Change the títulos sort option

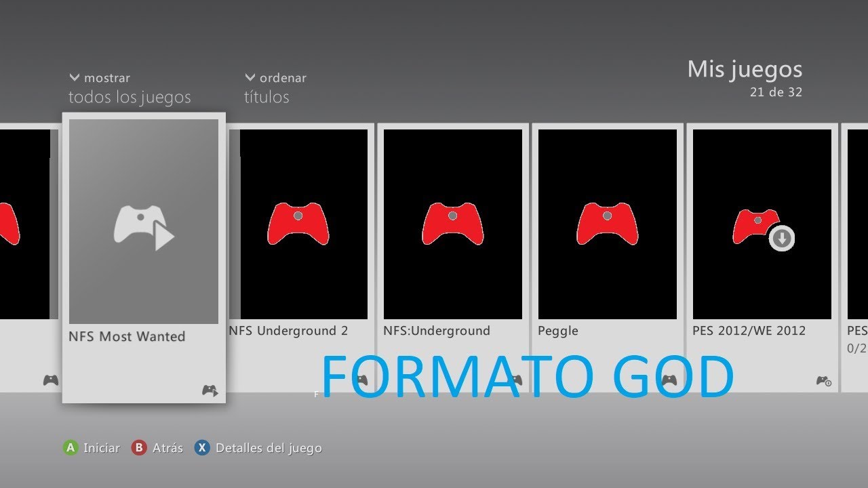(267, 98)
